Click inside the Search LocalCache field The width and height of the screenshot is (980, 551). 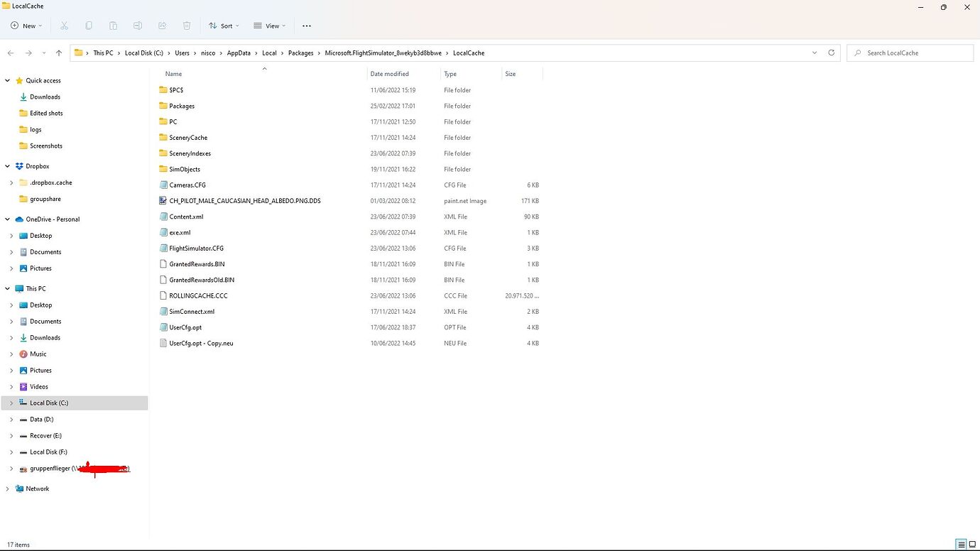click(909, 53)
